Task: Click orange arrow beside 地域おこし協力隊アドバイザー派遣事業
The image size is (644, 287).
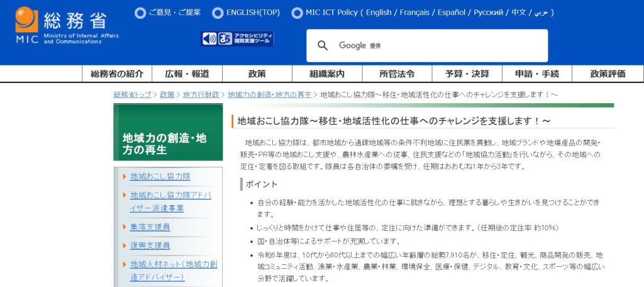Action: [125, 195]
